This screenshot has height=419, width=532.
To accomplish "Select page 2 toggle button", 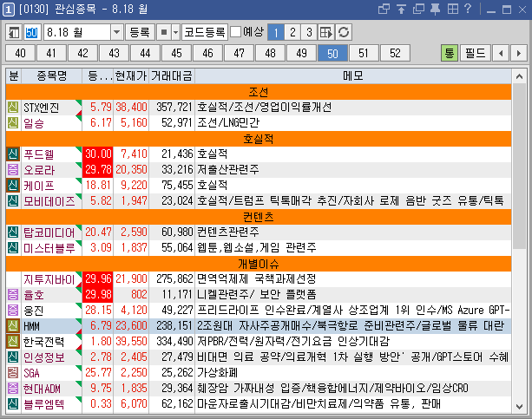I will 292,32.
